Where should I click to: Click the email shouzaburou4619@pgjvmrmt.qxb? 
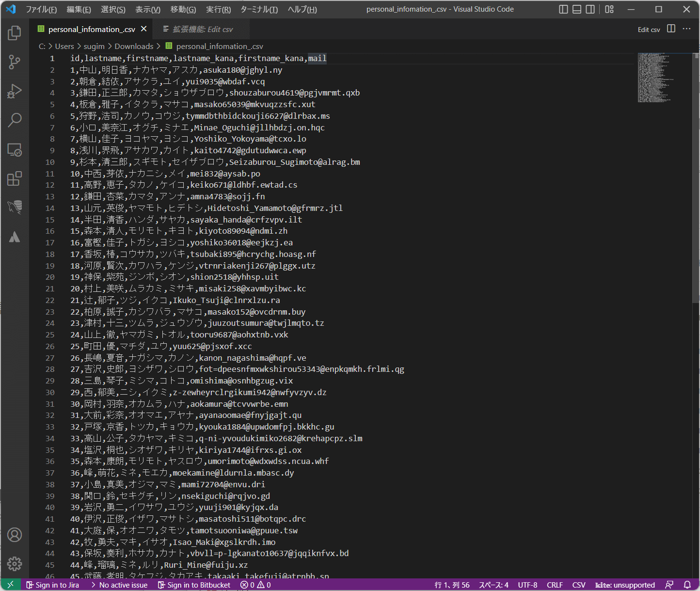pos(295,93)
